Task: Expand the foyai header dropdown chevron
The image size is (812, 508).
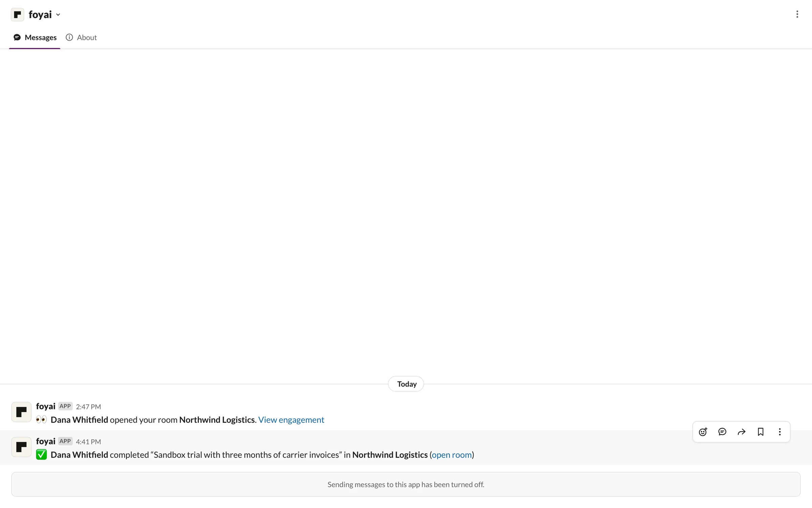Action: pos(58,15)
